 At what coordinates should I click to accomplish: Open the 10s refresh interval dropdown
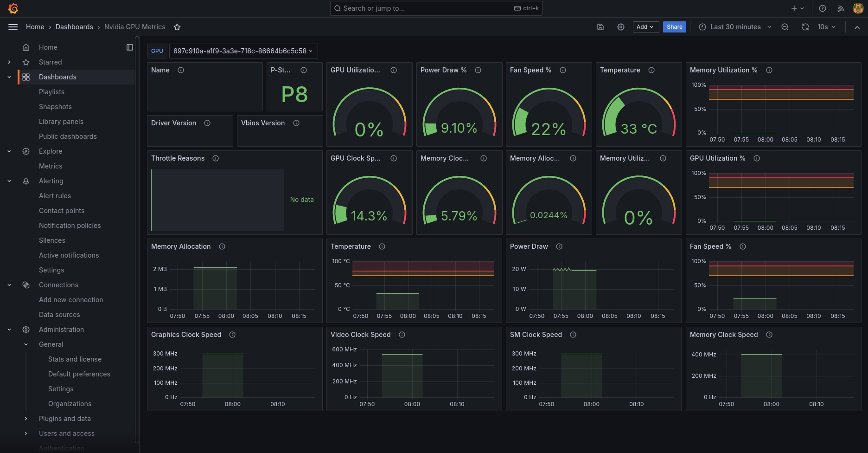click(x=826, y=27)
